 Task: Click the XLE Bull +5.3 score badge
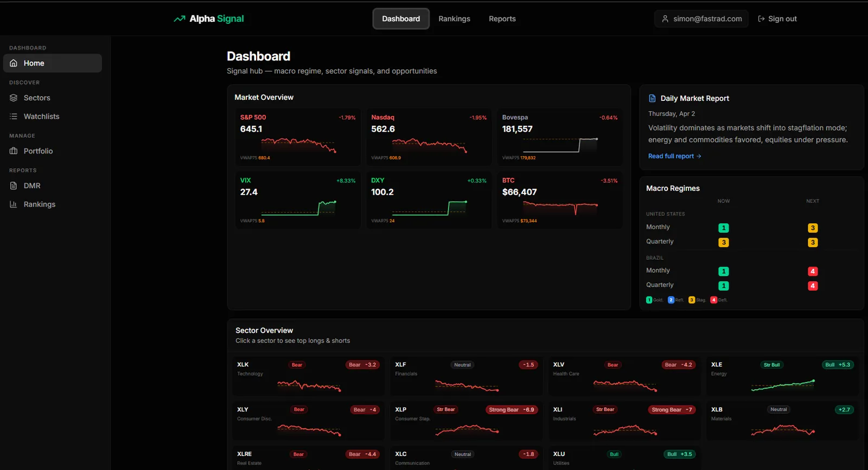click(838, 365)
